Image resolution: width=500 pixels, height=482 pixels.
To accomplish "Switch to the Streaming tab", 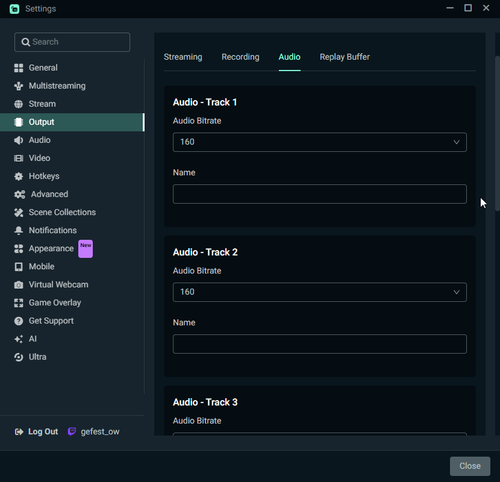I will tap(183, 57).
